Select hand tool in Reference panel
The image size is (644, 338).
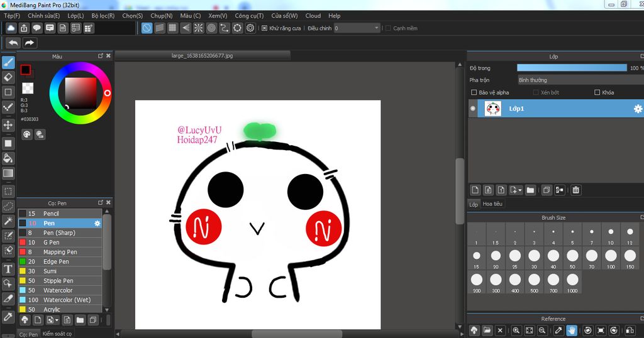pos(571,330)
